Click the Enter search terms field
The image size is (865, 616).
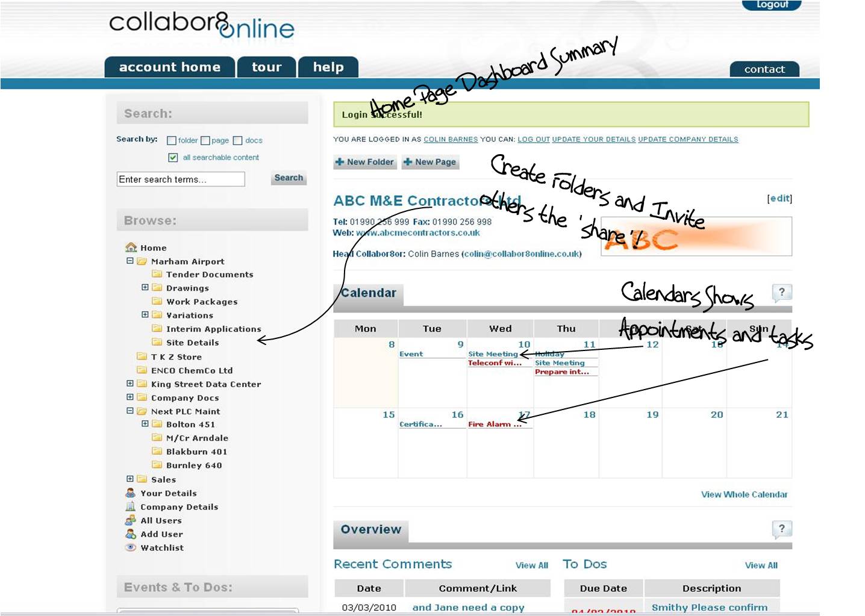pyautogui.click(x=181, y=179)
